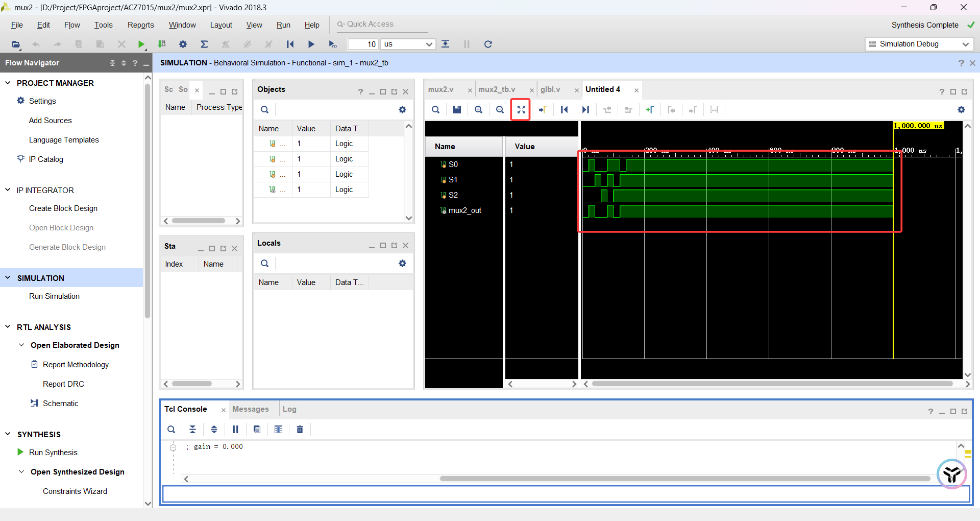This screenshot has height=521, width=980.
Task: Restart simulation from main toolbar
Action: 290,44
